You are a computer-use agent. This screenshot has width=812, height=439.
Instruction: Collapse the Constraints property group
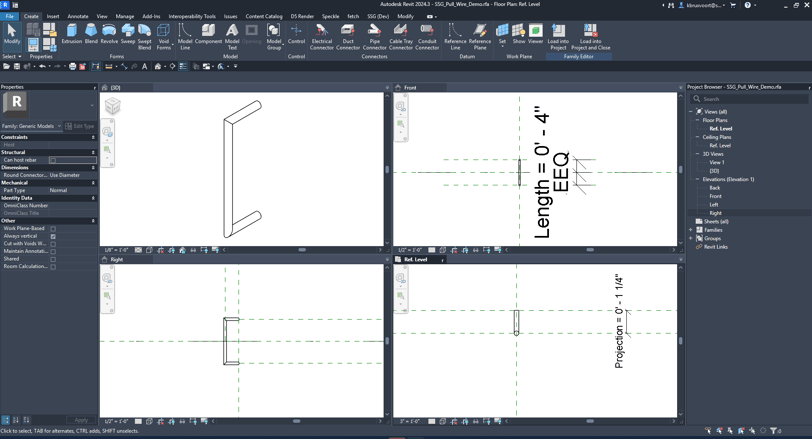(x=93, y=137)
